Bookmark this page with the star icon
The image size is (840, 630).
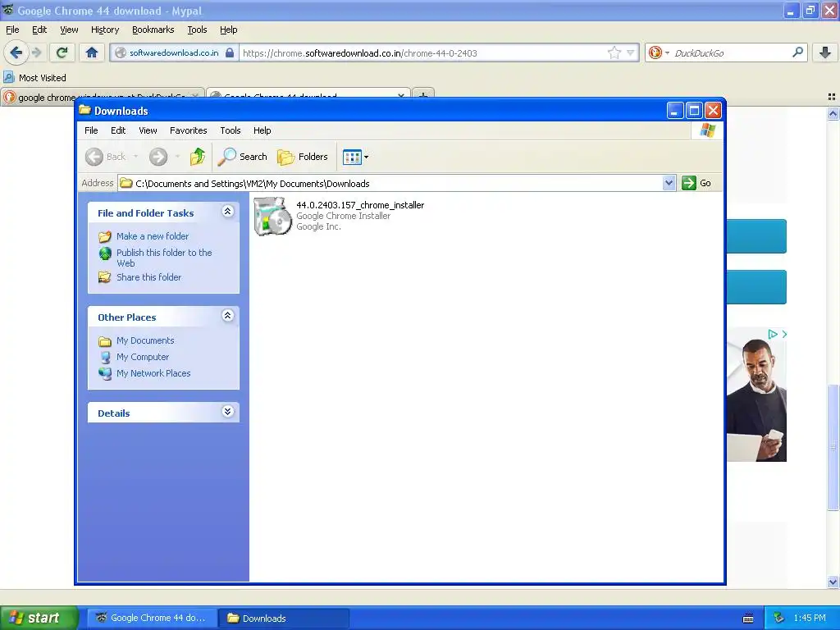tap(614, 52)
